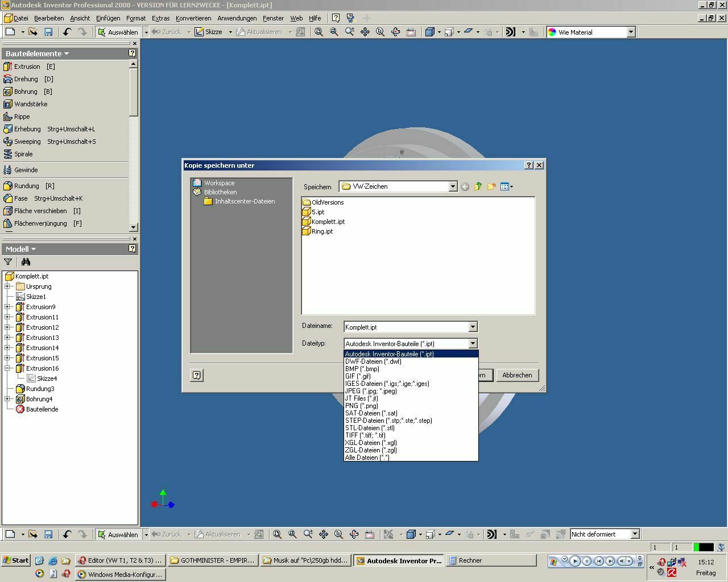
Task: Select Rundung3 in the model tree
Action: pyautogui.click(x=35, y=389)
